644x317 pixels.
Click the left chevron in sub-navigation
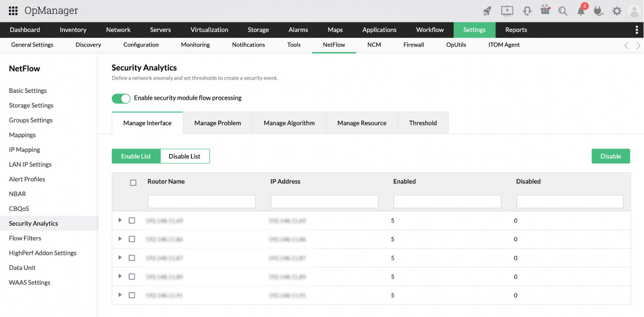coord(626,45)
